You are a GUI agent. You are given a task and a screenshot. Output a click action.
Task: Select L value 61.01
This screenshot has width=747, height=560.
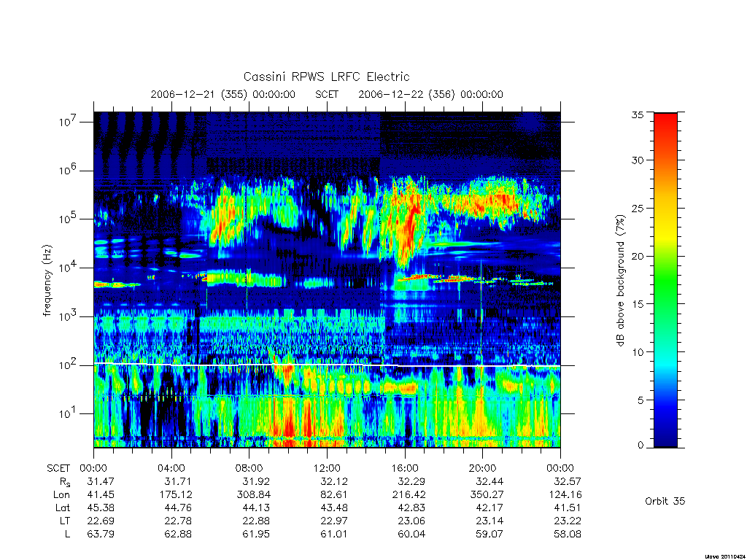pos(333,534)
